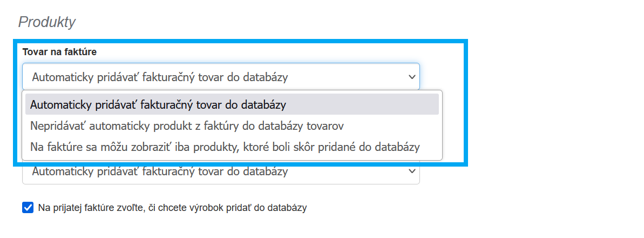Pick the last entry mentioning "skôr pridané"
The width and height of the screenshot is (644, 238).
[225, 147]
